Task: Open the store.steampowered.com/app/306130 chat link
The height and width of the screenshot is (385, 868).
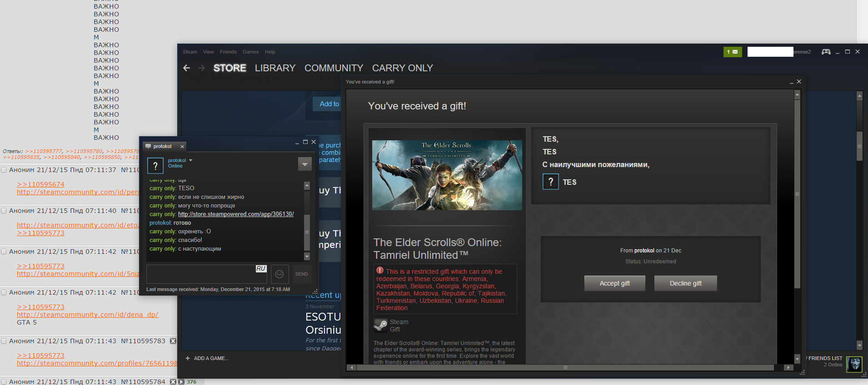Action: click(x=236, y=214)
